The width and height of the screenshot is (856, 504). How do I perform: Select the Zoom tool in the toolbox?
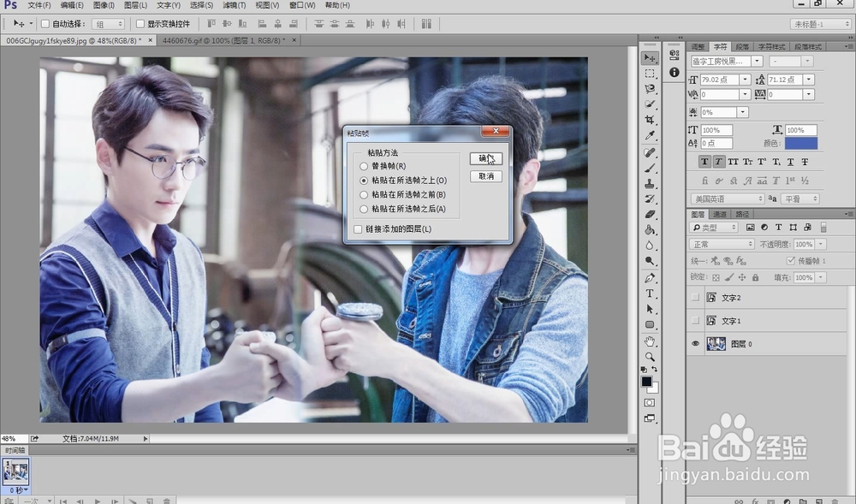click(x=649, y=357)
